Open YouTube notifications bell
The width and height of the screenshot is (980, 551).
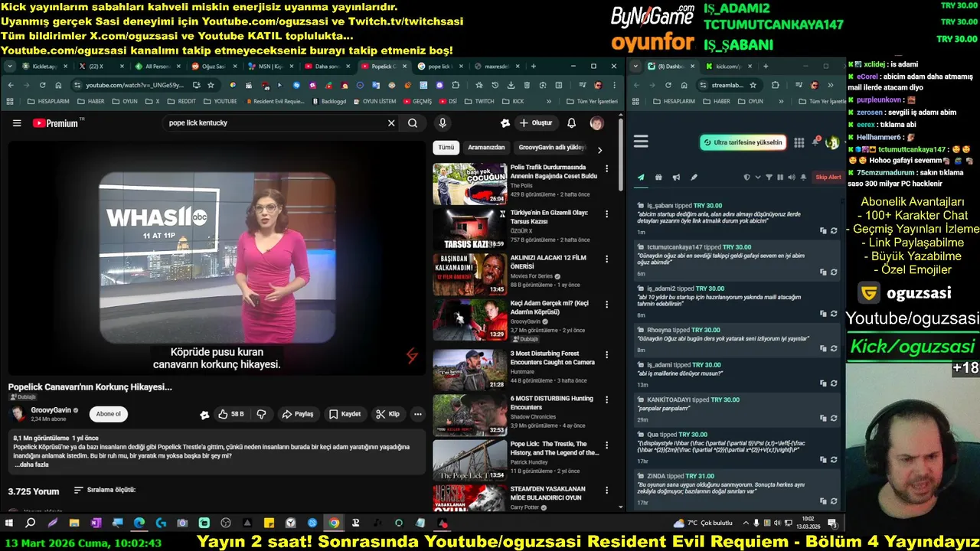571,122
